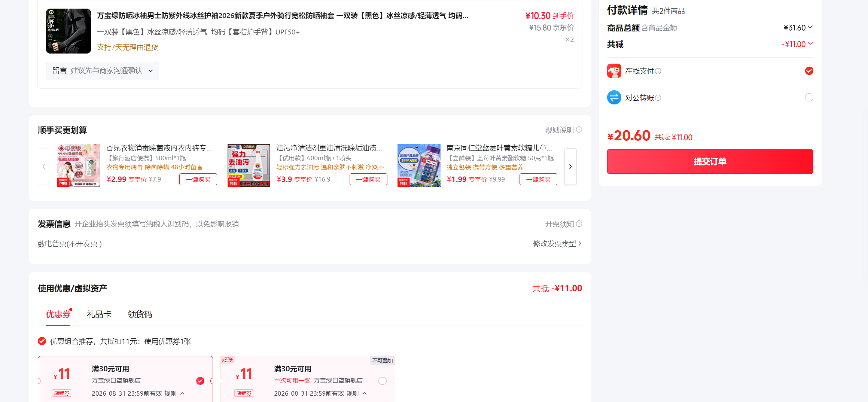Click 共2件商品 item count text
The image size is (868, 402).
(668, 11)
